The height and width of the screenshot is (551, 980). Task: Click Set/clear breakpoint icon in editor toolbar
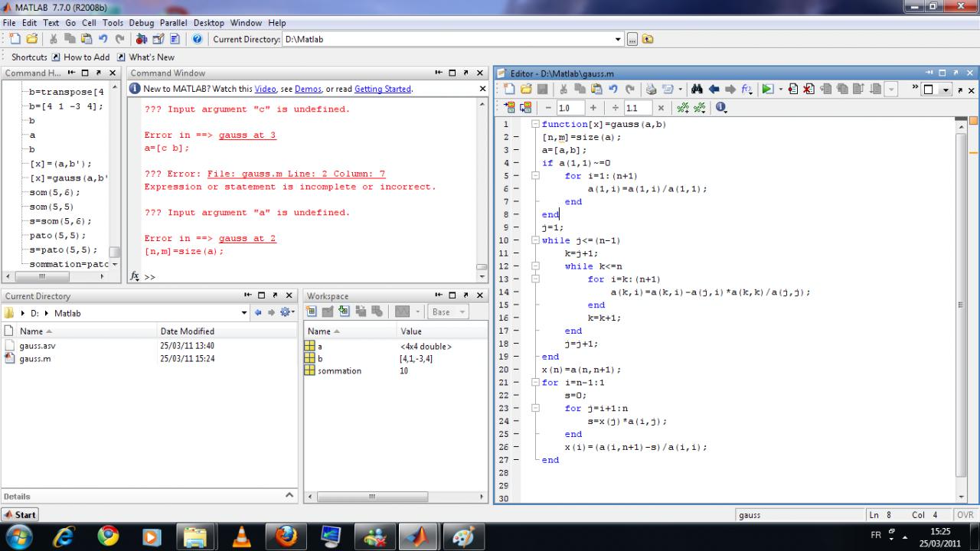[793, 90]
